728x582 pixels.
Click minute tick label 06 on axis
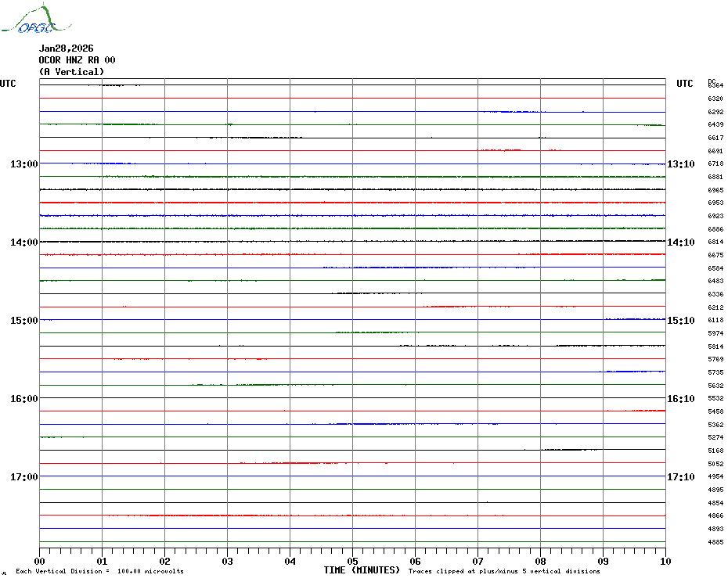(416, 562)
